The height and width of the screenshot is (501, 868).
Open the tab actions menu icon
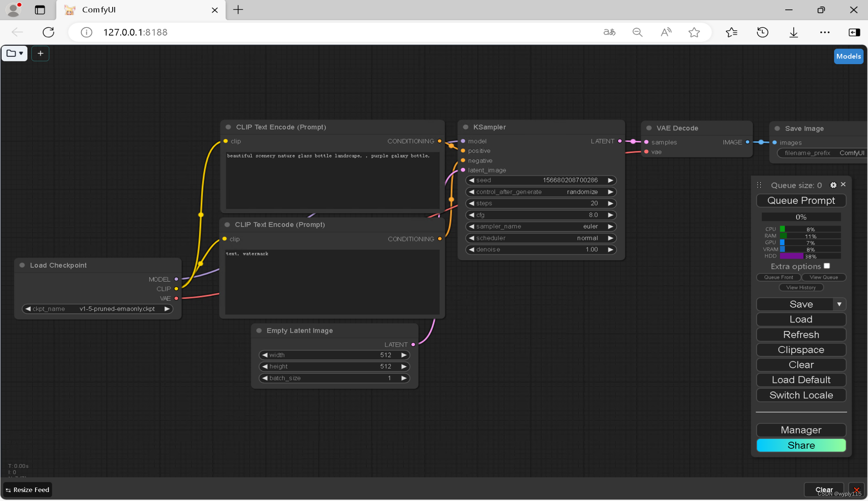click(x=40, y=10)
